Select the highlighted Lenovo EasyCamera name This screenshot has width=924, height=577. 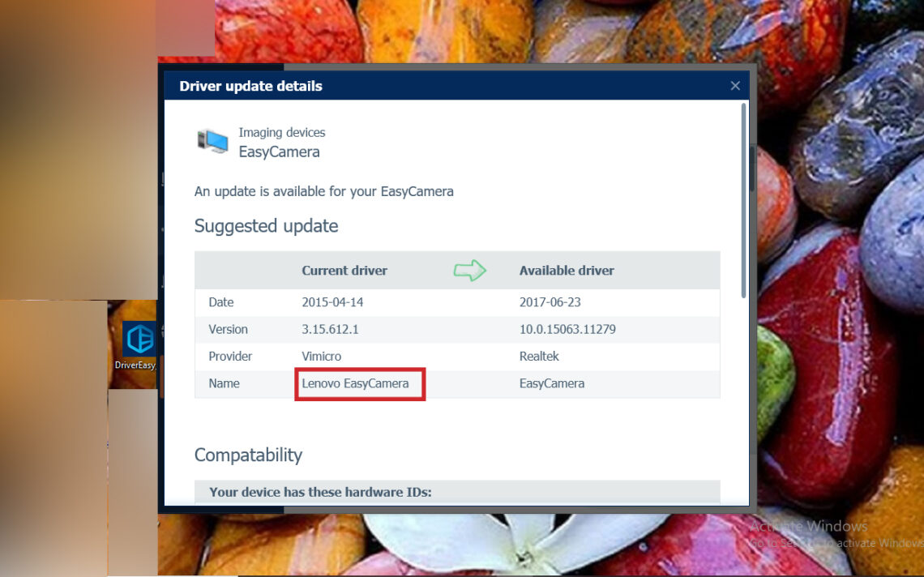(x=359, y=383)
